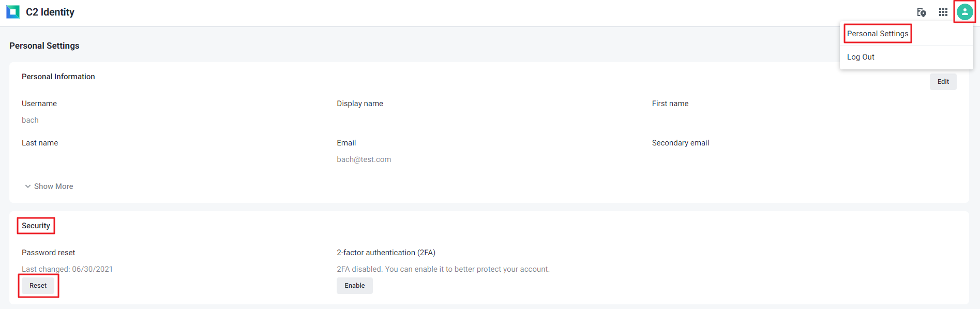Image resolution: width=980 pixels, height=309 pixels.
Task: Open the apps grid launcher icon
Action: point(943,12)
